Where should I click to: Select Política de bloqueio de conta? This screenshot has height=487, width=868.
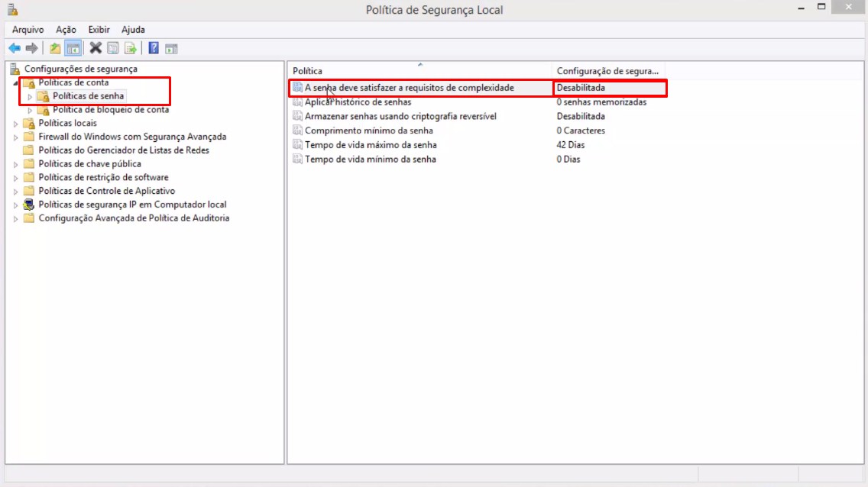tap(111, 109)
